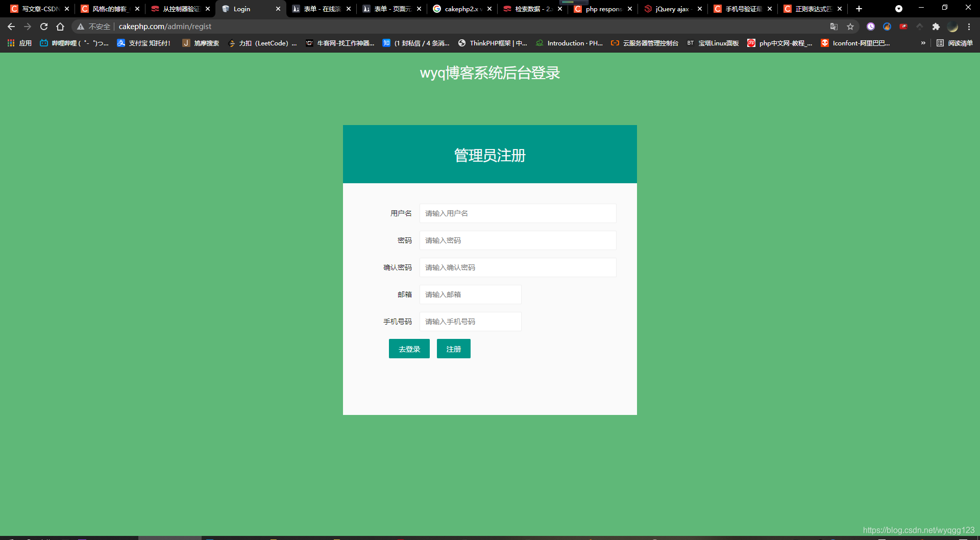Open the 鸠摩搜索 bookmark
This screenshot has height=540, width=980.
[x=201, y=43]
